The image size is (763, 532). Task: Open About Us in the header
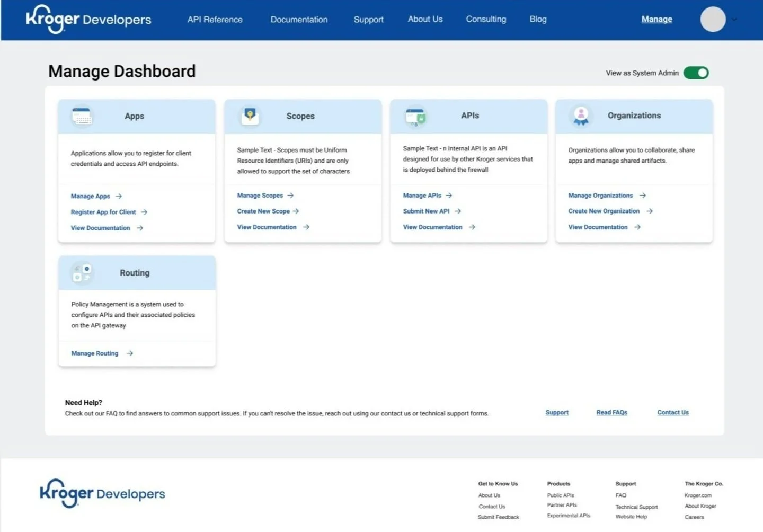[x=425, y=19]
